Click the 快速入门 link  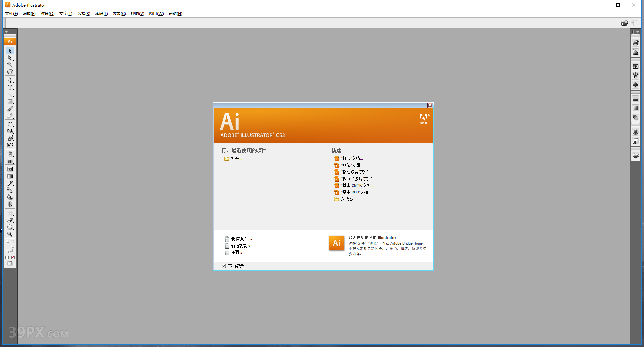click(x=240, y=239)
